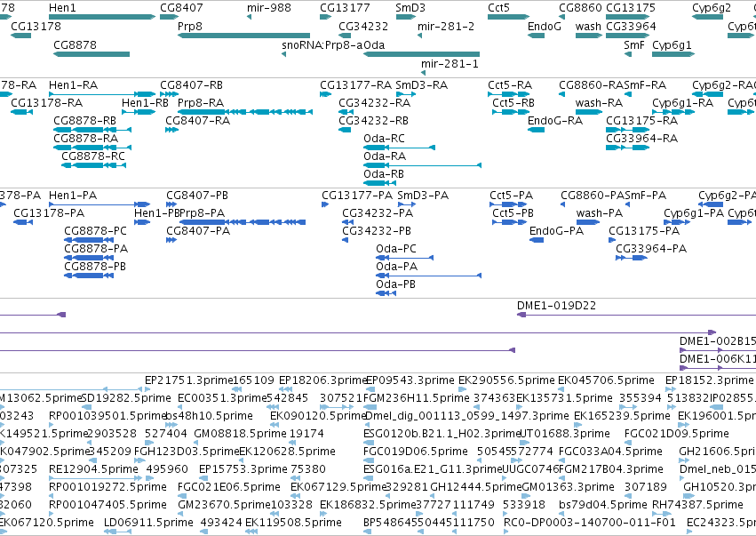Click the SmF gene label
This screenshot has height=536, width=756.
[633, 44]
